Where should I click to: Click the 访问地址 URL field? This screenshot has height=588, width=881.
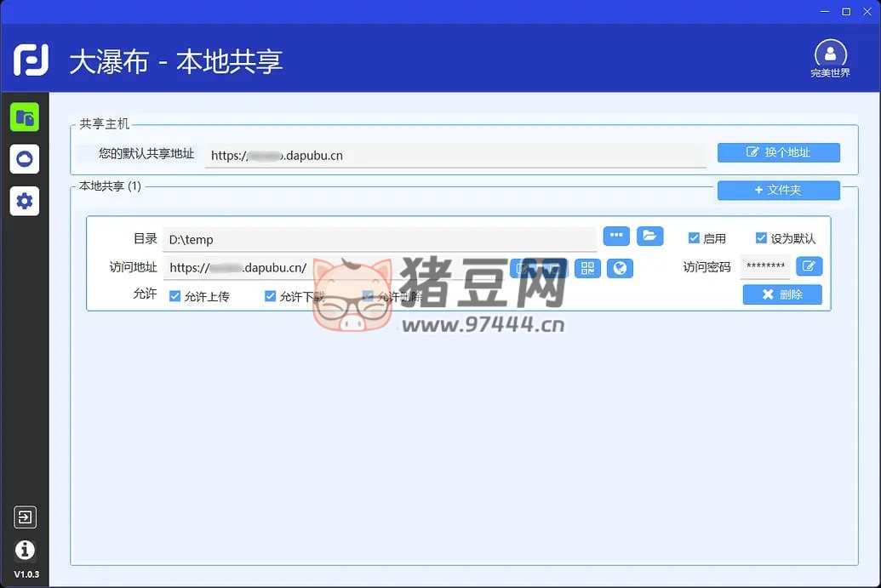(x=336, y=268)
